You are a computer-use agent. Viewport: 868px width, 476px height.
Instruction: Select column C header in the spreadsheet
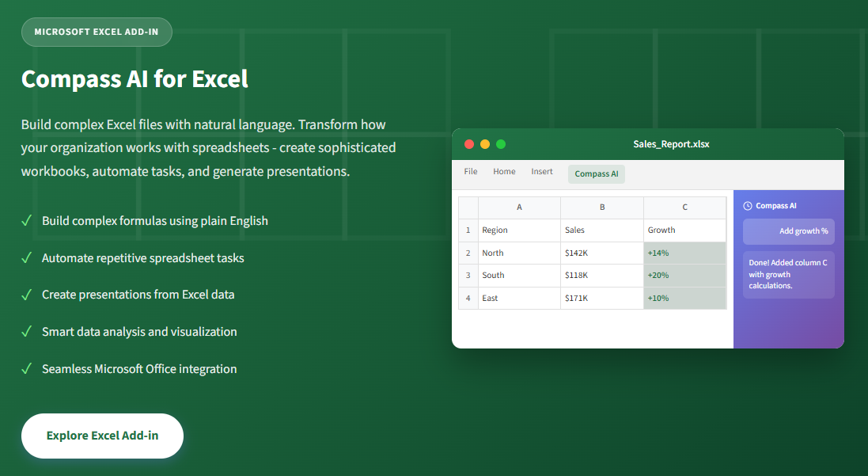[684, 208]
